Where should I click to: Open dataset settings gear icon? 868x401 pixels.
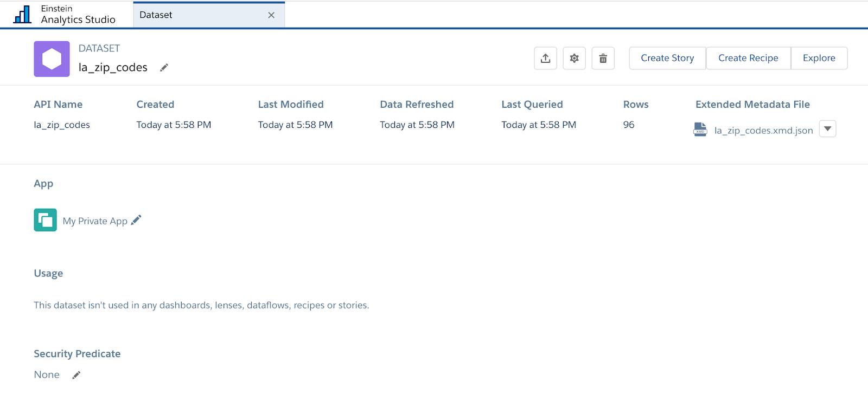point(574,58)
